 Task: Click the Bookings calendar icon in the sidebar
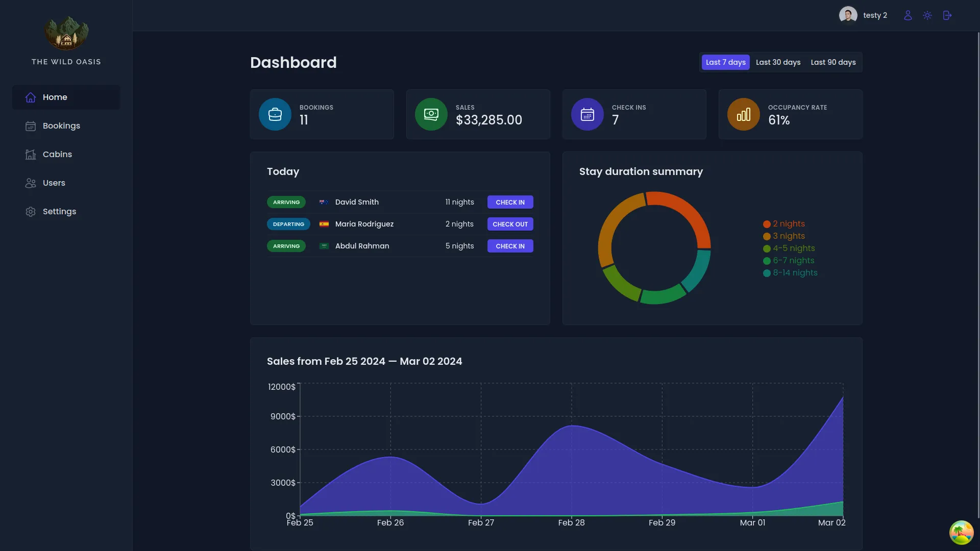click(31, 126)
